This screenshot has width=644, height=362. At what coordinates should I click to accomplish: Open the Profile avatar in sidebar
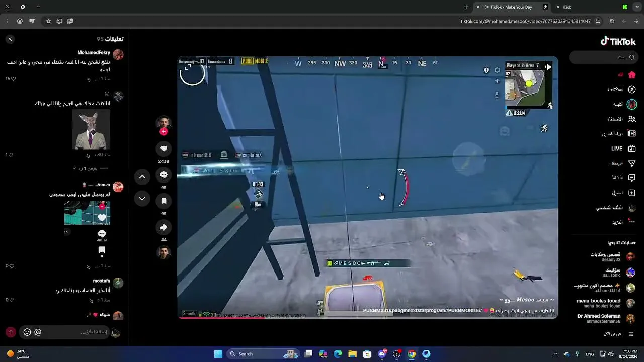tap(632, 208)
